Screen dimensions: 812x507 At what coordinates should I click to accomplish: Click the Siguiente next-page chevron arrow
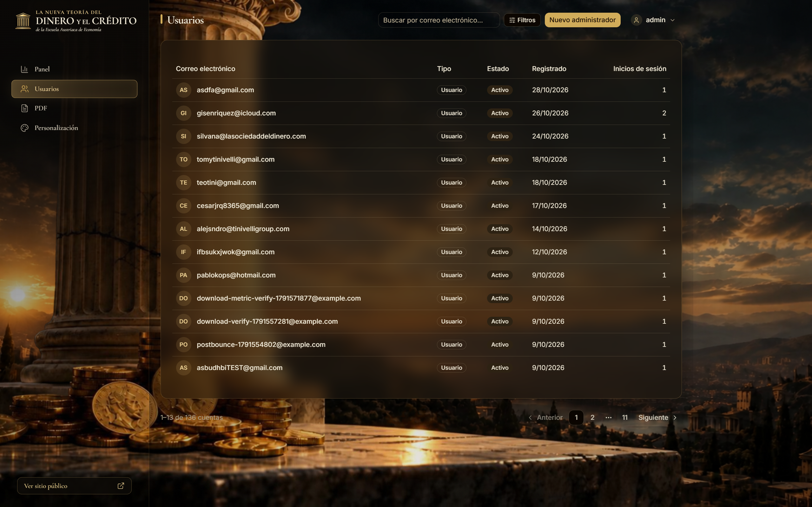click(675, 418)
